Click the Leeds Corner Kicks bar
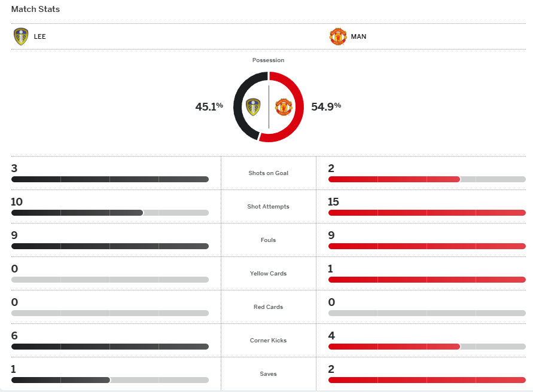 click(109, 347)
